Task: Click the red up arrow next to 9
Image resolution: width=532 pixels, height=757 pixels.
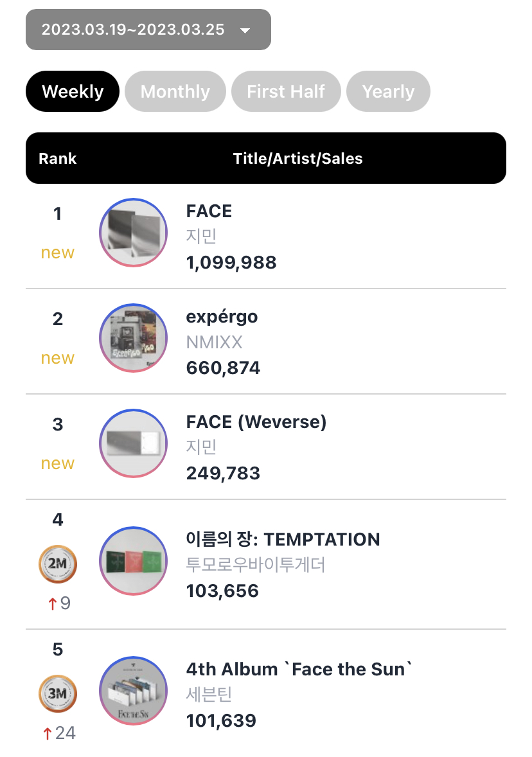Action: tap(52, 603)
